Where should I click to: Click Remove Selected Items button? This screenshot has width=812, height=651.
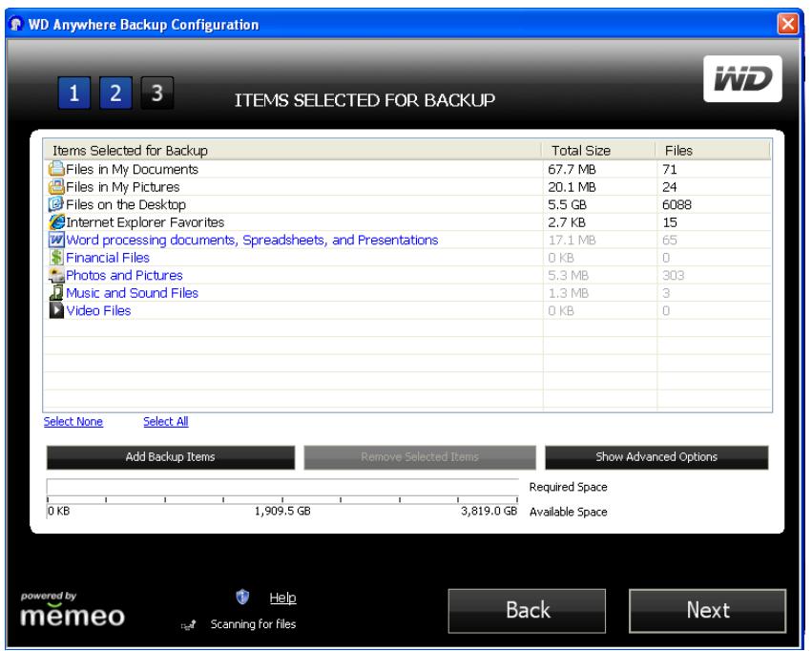tap(420, 457)
